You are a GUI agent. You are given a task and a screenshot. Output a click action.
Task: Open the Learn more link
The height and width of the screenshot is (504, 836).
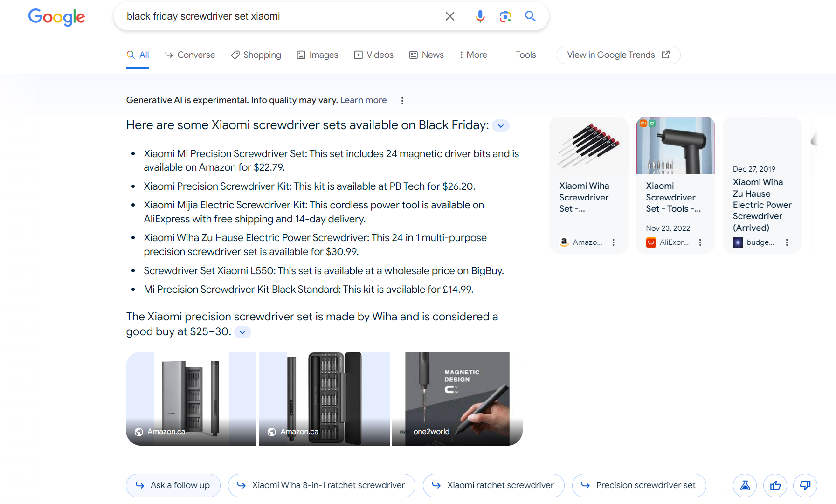point(363,100)
